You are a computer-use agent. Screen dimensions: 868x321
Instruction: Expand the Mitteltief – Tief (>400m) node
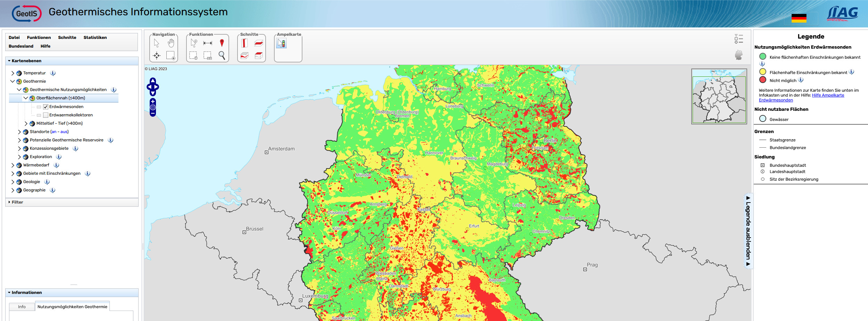click(x=26, y=123)
